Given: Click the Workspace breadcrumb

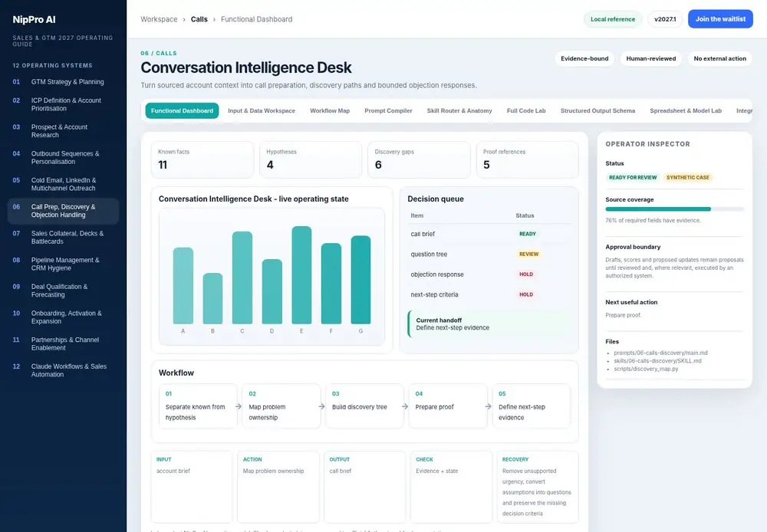Looking at the screenshot, I should pos(159,19).
